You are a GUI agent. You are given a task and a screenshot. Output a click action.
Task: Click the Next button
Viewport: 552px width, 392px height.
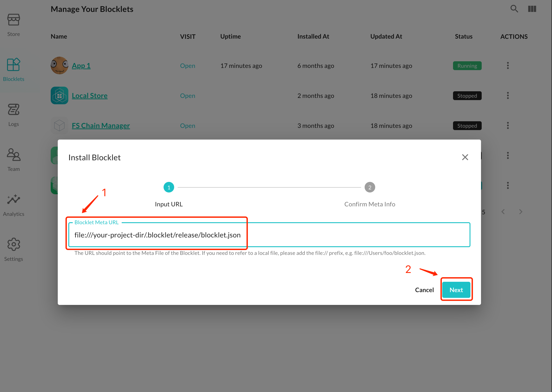pyautogui.click(x=456, y=290)
